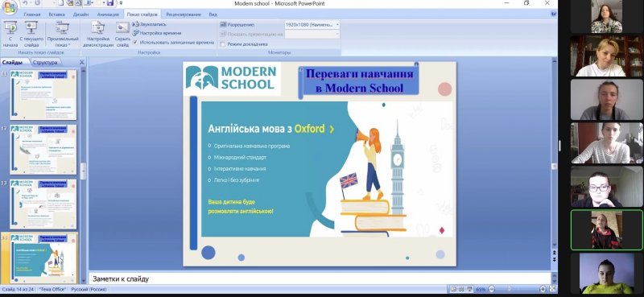644x297 pixels.
Task: Start slideshow from current slide icon
Action: tap(31, 34)
